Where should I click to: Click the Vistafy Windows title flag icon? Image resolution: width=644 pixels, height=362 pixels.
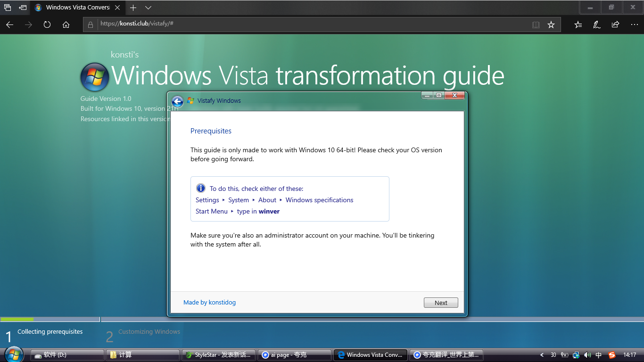[190, 100]
